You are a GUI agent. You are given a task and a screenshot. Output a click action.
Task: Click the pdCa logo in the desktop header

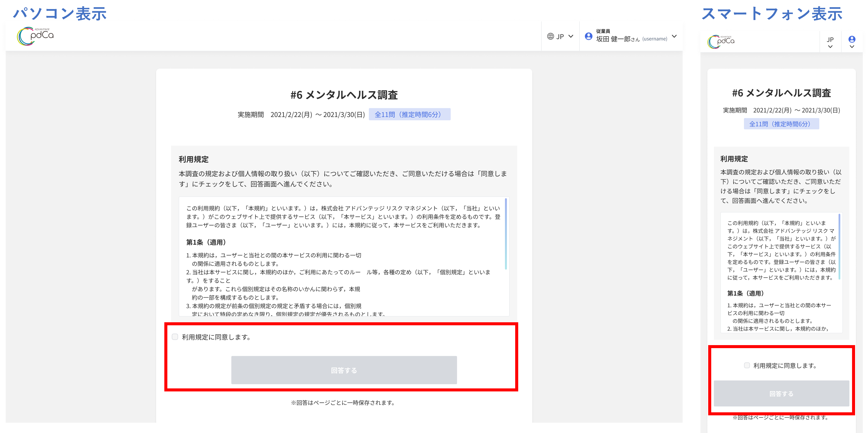tap(35, 36)
